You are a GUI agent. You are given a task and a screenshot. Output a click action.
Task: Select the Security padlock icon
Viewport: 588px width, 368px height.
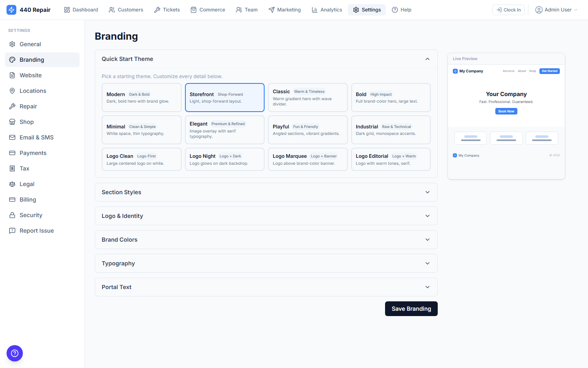tap(12, 215)
